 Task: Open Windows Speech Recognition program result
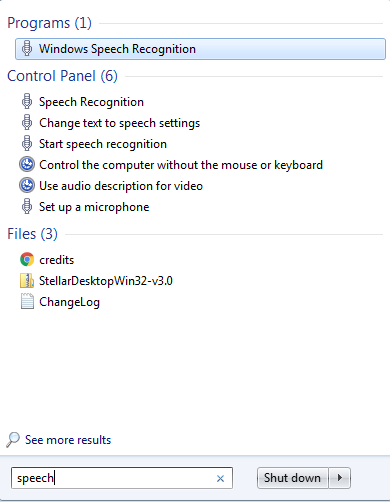tap(200, 49)
